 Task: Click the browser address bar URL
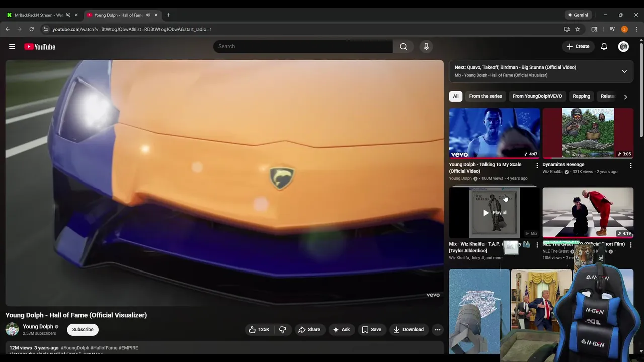[132, 29]
